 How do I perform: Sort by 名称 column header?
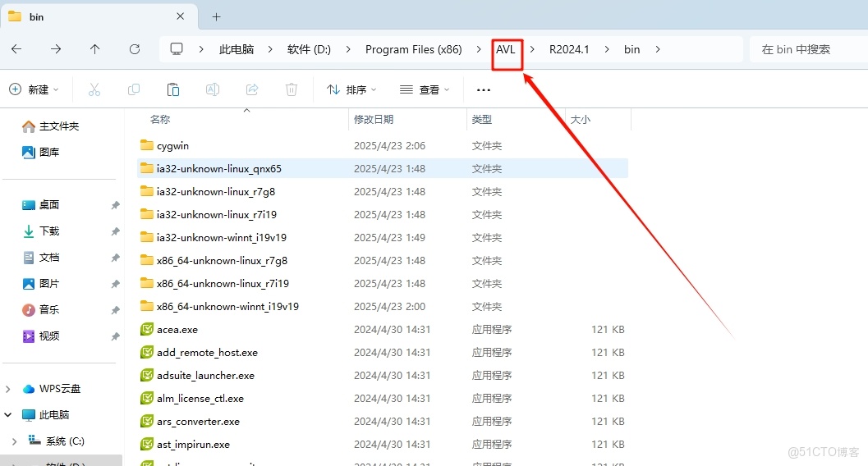160,120
